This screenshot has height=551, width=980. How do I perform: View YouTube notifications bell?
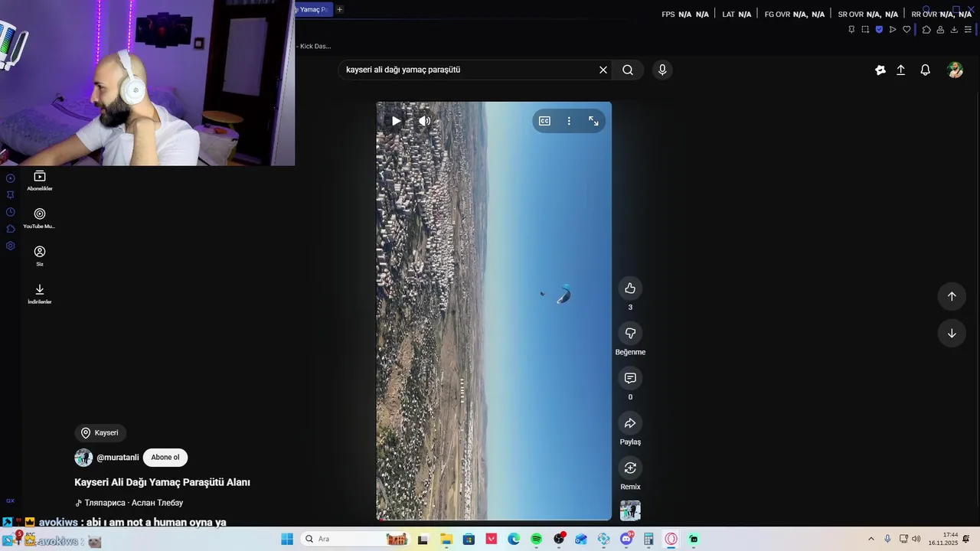click(x=926, y=70)
